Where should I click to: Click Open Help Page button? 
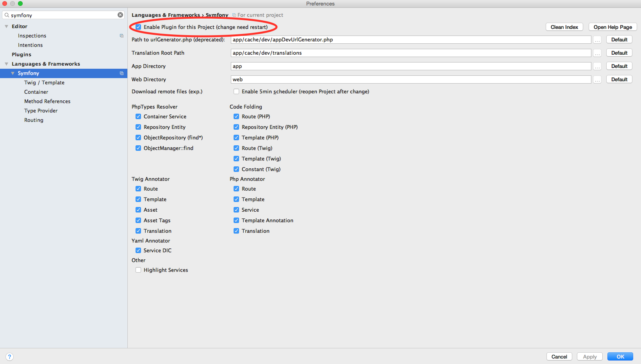(x=612, y=27)
